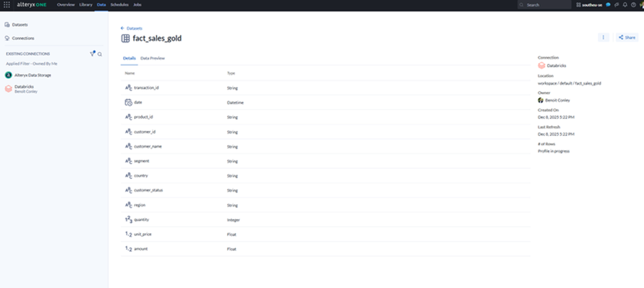Click the search icon beside Existing Connections

pos(100,54)
